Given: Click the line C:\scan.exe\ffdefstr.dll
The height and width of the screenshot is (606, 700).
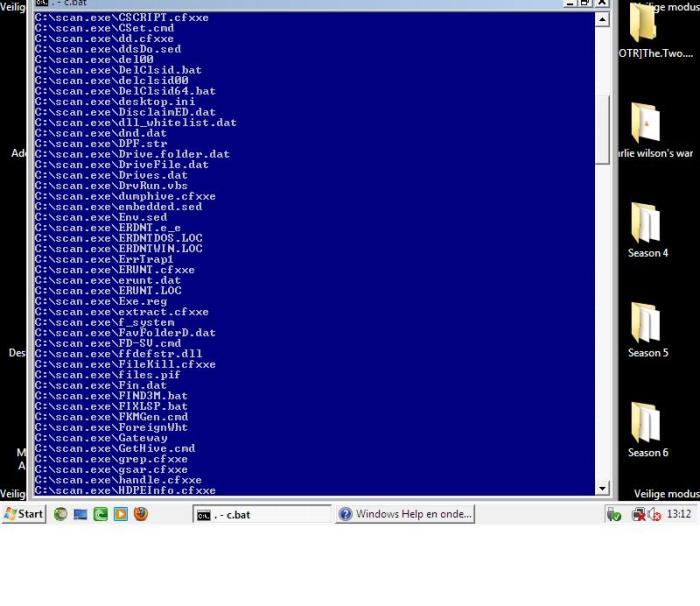Looking at the screenshot, I should (118, 354).
